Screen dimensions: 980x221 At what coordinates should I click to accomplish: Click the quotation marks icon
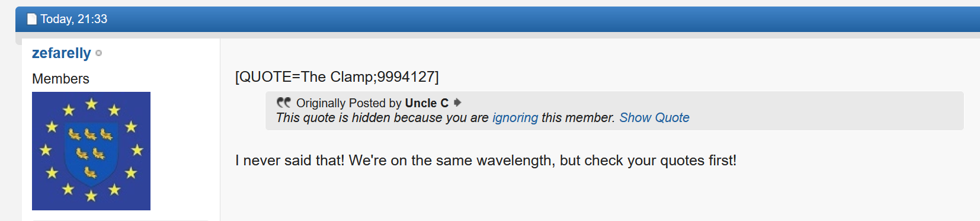pyautogui.click(x=284, y=103)
